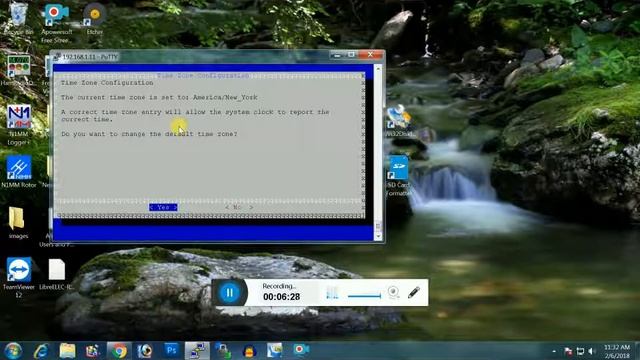Click the PuTTY title bar icon
This screenshot has width=640, height=360.
click(57, 57)
